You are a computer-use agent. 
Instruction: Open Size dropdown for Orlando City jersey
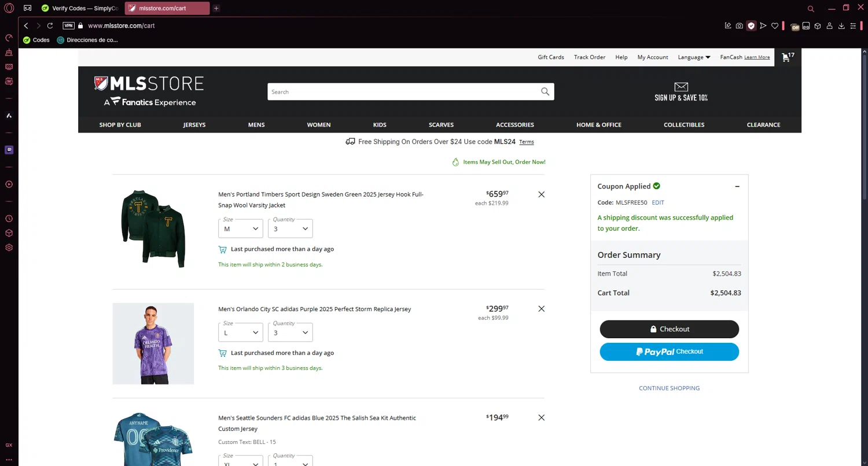241,332
